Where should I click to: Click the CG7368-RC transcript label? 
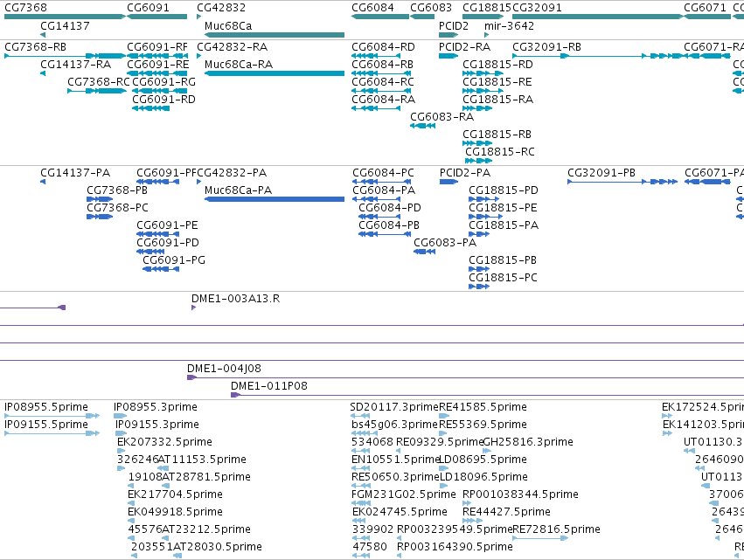98,82
